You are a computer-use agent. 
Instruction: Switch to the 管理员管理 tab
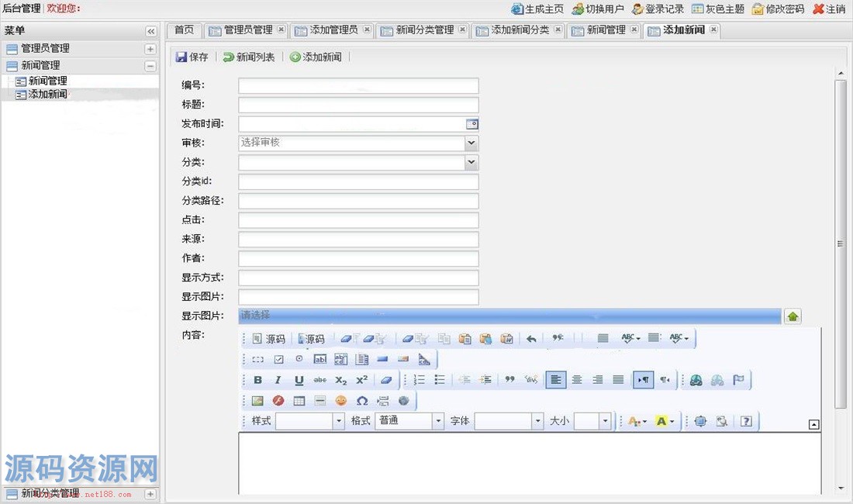[x=248, y=30]
